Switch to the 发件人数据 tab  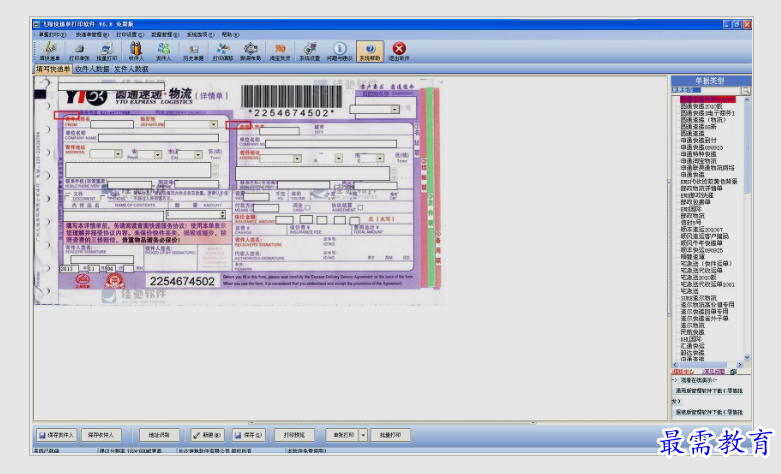pos(131,69)
